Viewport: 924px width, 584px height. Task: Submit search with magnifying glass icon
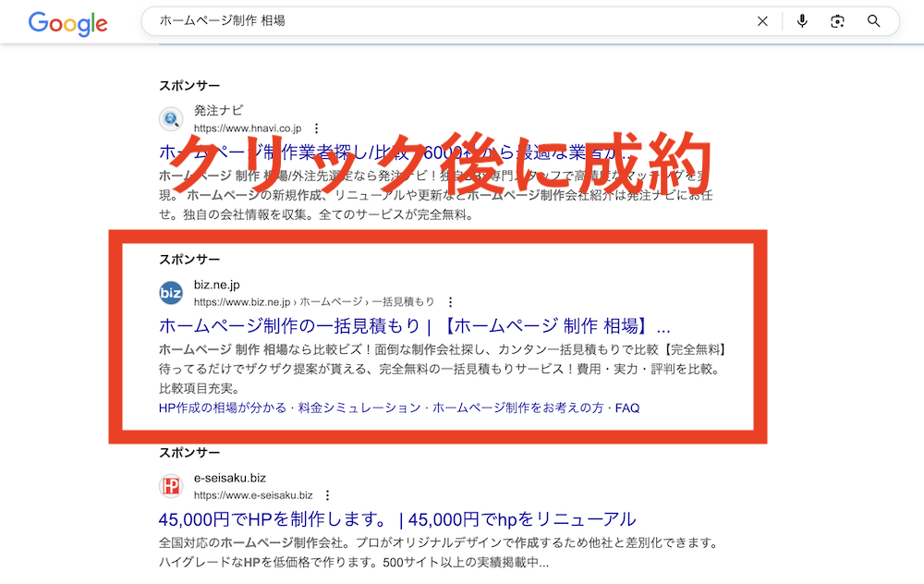[874, 21]
